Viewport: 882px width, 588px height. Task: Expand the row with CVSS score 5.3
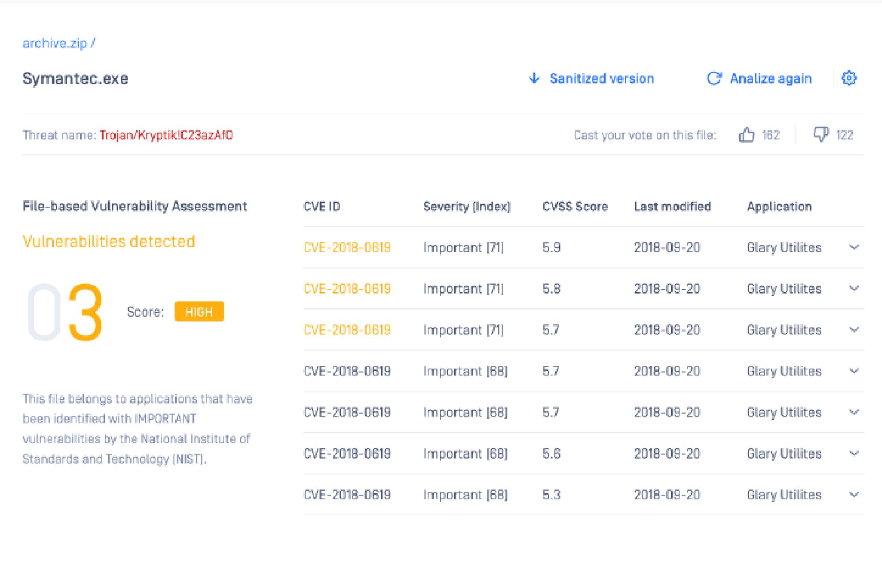(854, 494)
